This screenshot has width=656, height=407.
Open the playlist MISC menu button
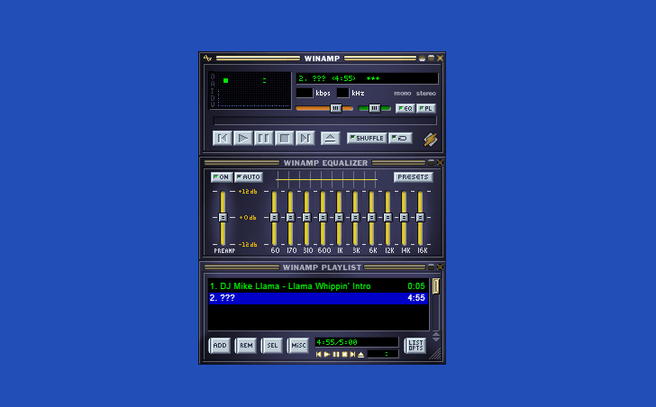(298, 346)
